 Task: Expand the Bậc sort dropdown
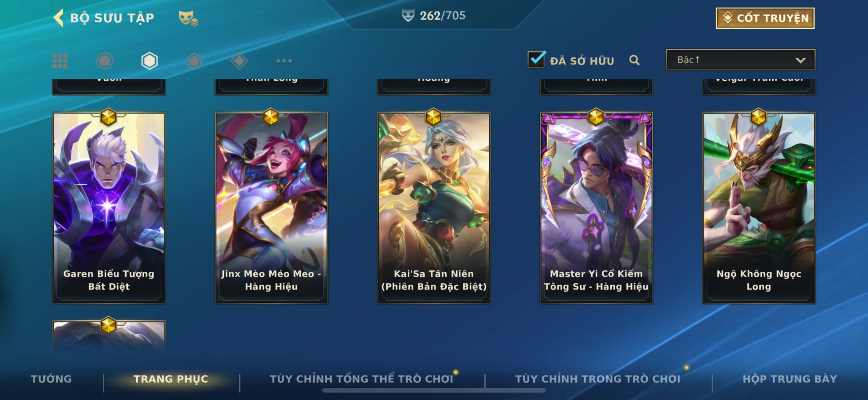pos(741,60)
